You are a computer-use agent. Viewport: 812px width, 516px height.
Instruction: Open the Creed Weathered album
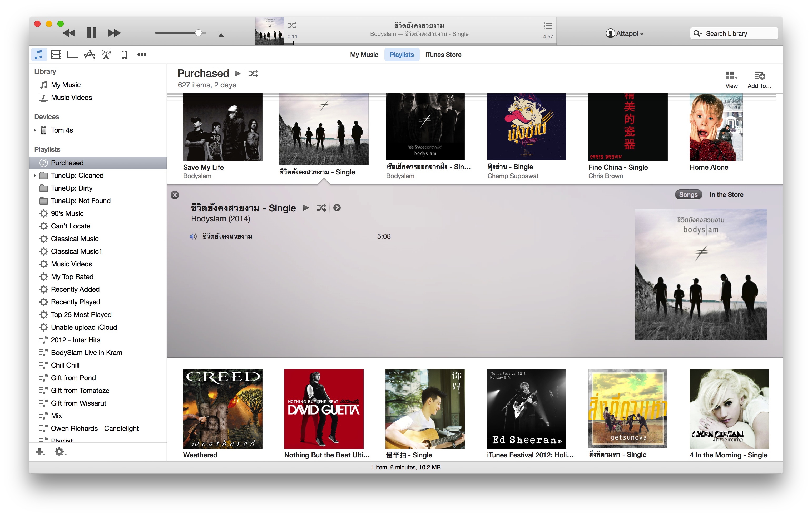pyautogui.click(x=222, y=409)
